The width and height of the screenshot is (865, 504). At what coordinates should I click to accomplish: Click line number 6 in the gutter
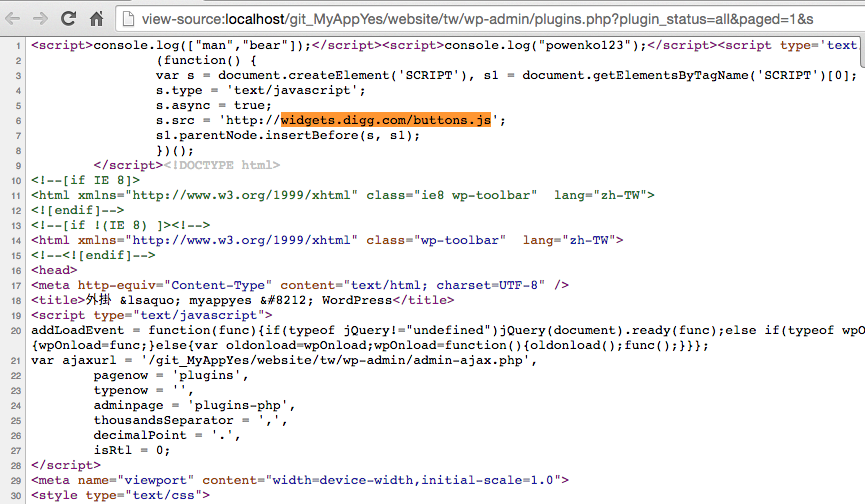click(18, 121)
